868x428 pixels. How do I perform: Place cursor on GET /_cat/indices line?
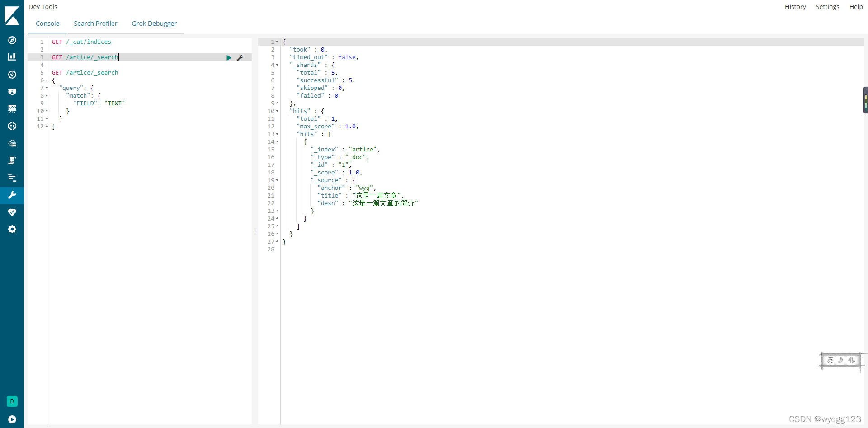point(81,42)
